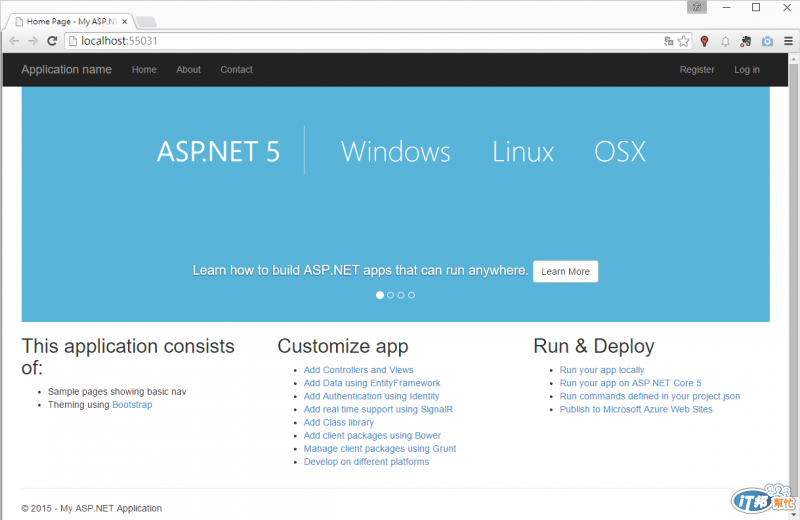Select the fourth carousel indicator dot
The height and width of the screenshot is (520, 800).
coord(412,295)
